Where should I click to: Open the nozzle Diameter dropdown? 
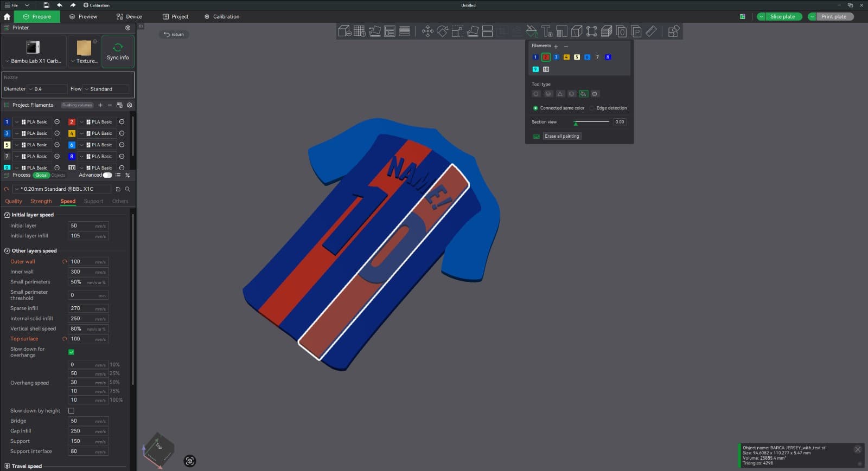[48, 89]
